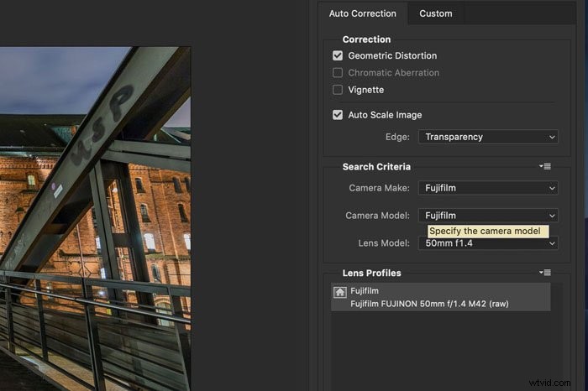Uncheck the Geometric Distortion checkbox
The image size is (588, 391).
[338, 56]
